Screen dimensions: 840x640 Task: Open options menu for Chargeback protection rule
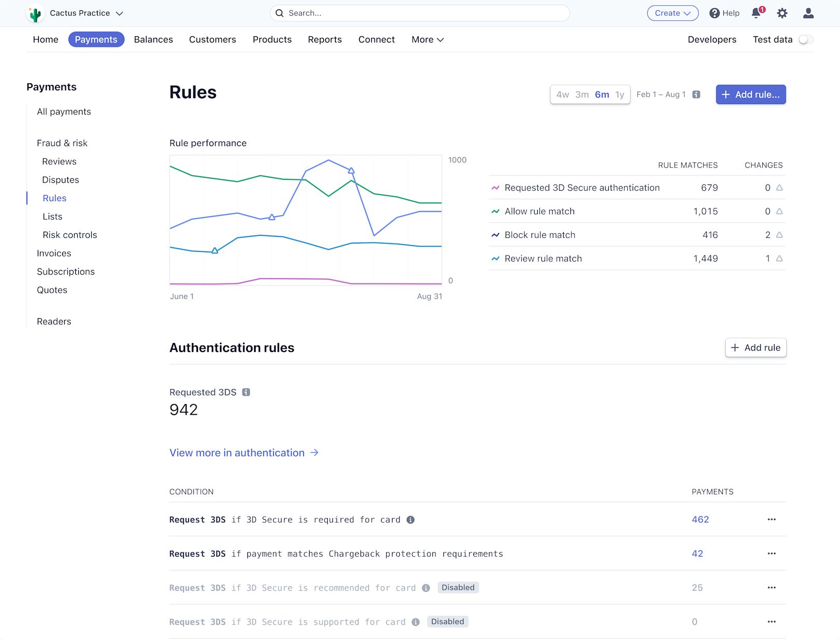[772, 553]
